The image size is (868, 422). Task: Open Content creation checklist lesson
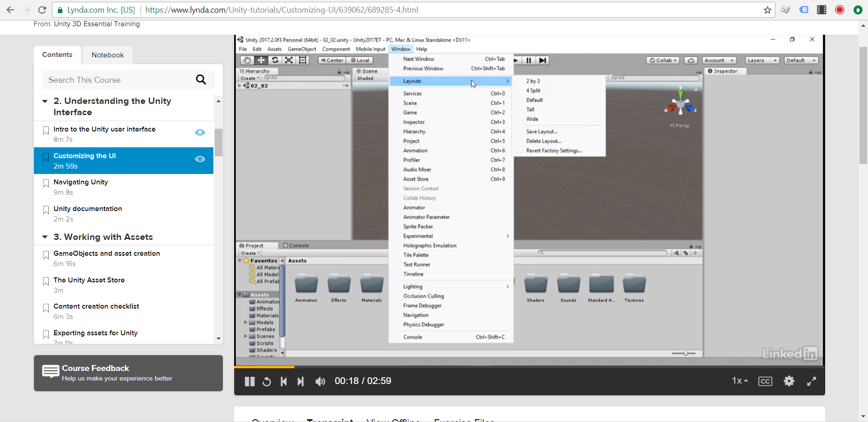point(96,306)
